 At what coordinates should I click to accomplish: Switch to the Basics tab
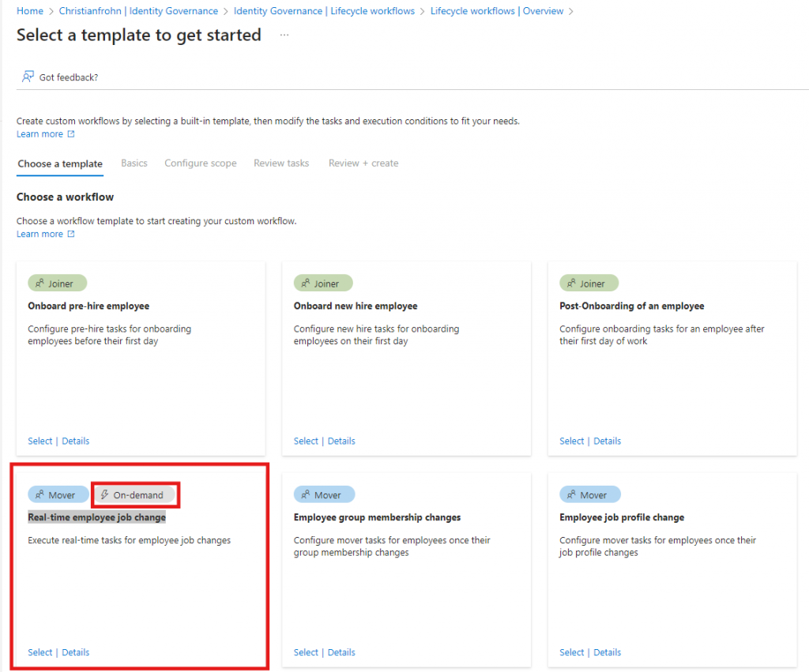134,163
